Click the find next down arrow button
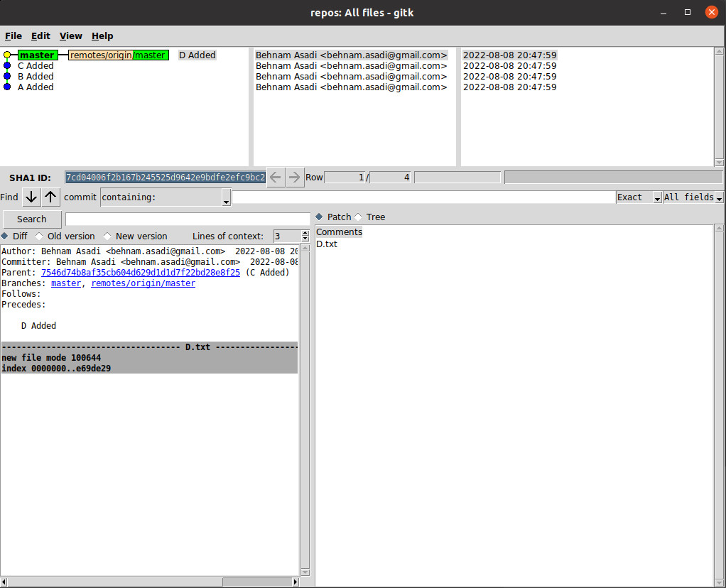Viewport: 726px width, 588px height. click(x=31, y=197)
